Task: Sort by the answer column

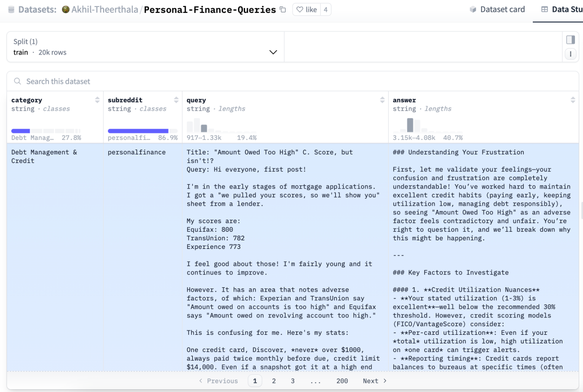Action: [573, 100]
